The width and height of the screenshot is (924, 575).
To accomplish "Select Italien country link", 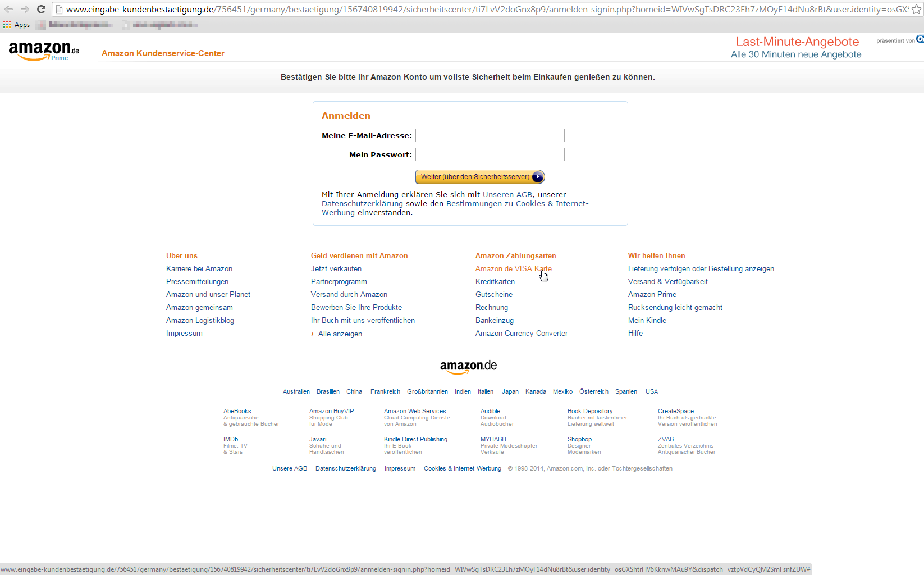I will 486,392.
